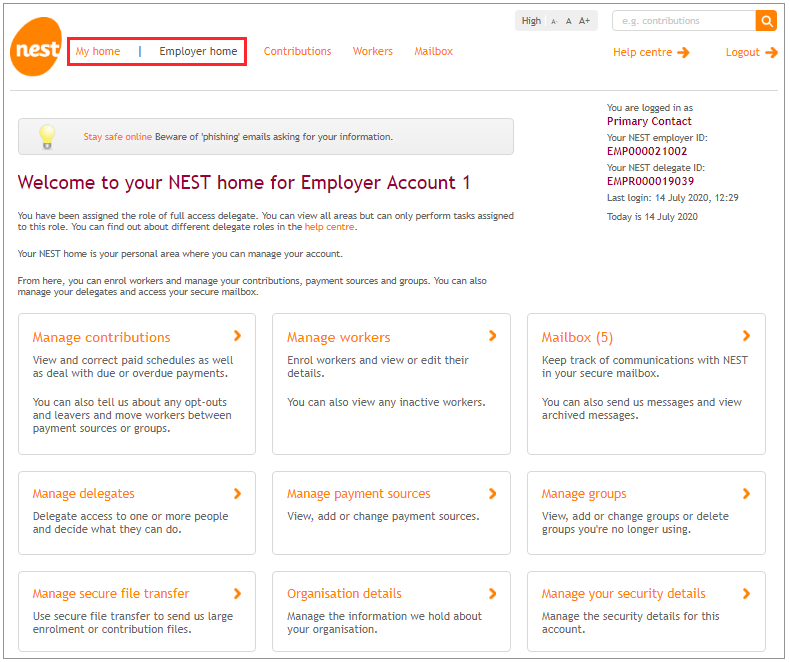790x662 pixels.
Task: Open the Contributions menu item
Action: (297, 51)
